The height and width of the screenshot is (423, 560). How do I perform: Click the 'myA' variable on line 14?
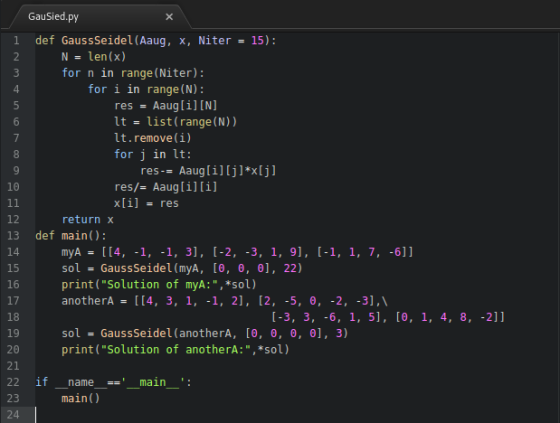click(71, 252)
